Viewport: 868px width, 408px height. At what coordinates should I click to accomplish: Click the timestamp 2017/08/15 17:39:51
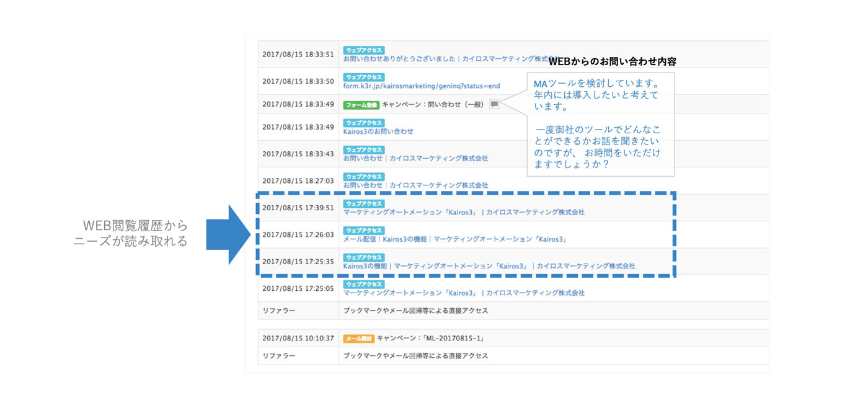(298, 208)
